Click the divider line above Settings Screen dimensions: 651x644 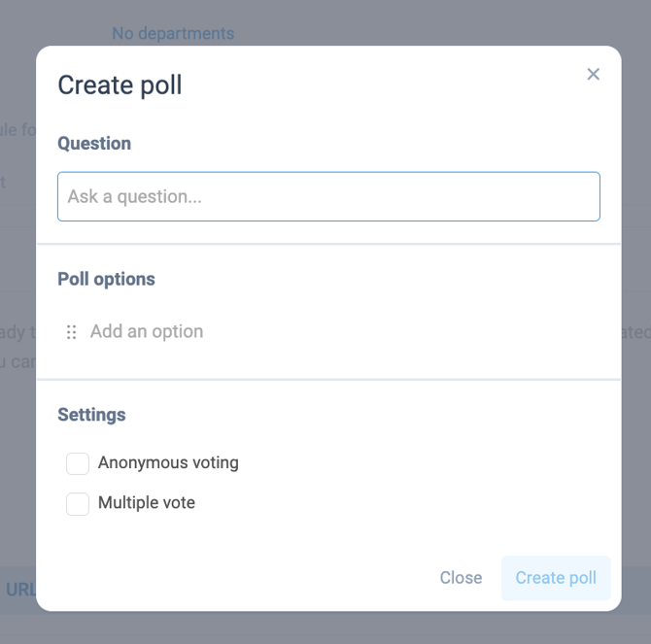pos(328,380)
